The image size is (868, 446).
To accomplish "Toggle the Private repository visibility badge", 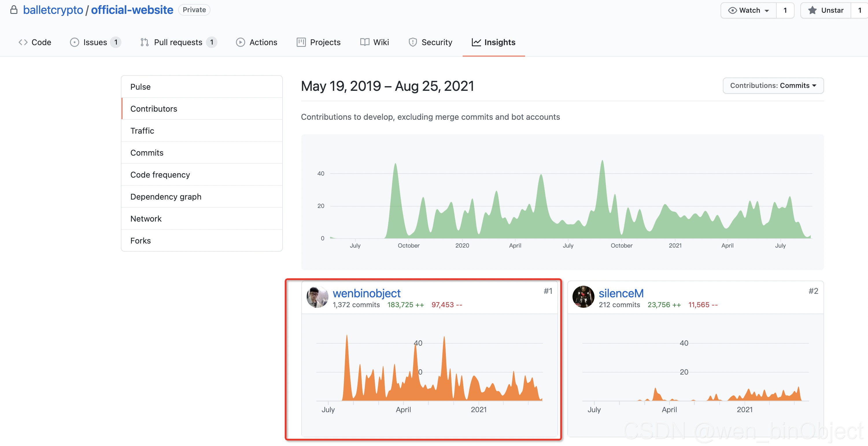I will point(193,9).
